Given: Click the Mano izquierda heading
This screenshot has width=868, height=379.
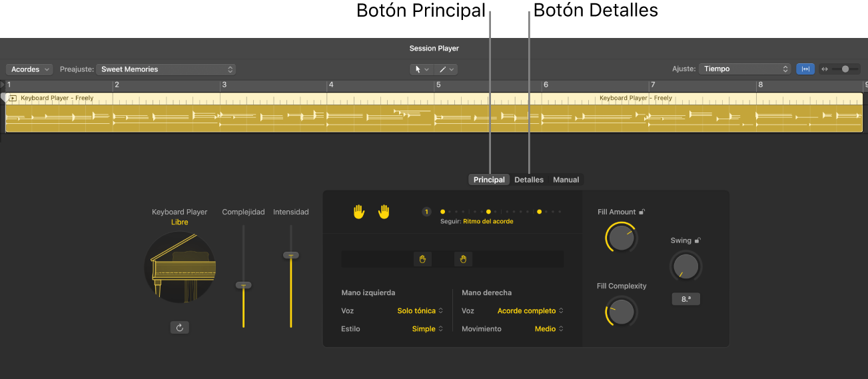Looking at the screenshot, I should click(x=368, y=292).
